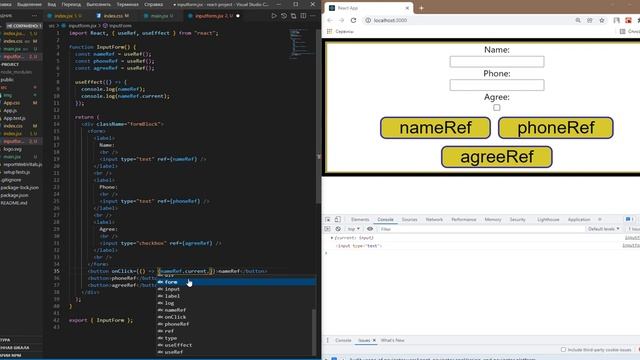The height and width of the screenshot is (360, 640).
Task: Open the Lighthouse DevTools tab
Action: click(548, 220)
